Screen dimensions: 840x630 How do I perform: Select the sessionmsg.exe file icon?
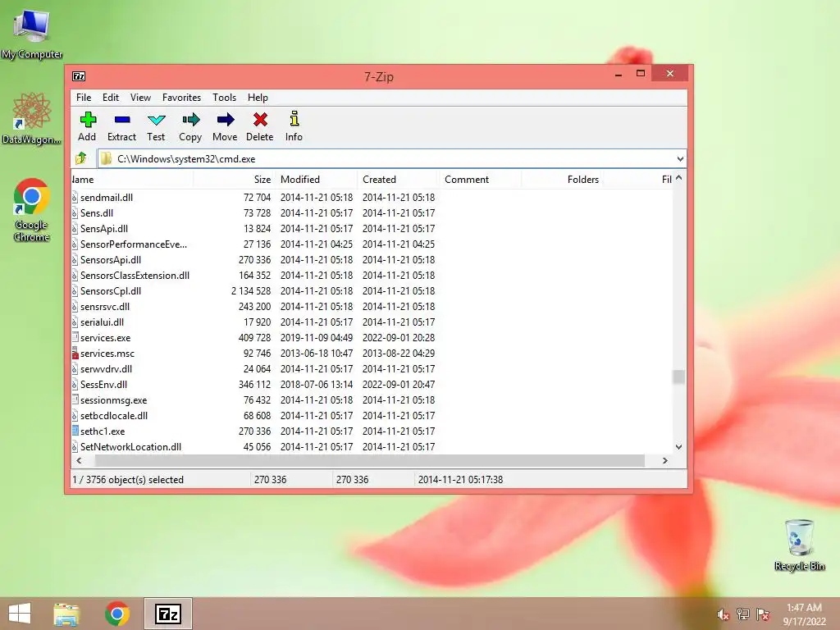[x=75, y=400]
